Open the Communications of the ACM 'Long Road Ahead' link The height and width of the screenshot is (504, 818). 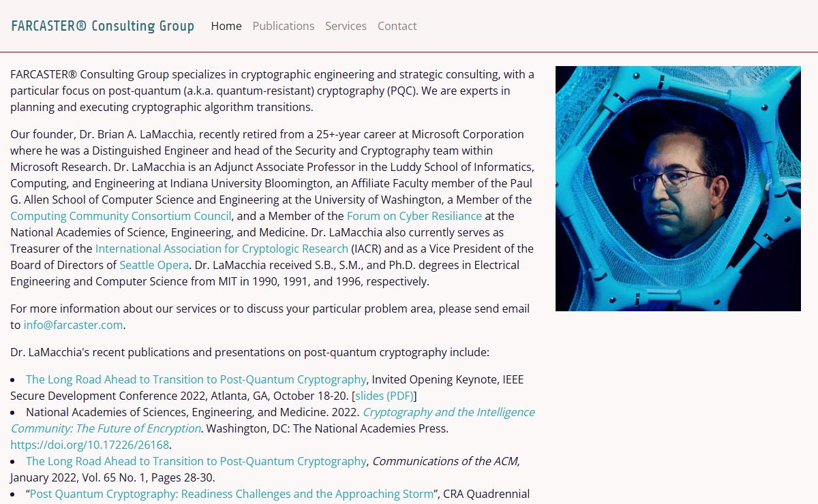pos(196,461)
